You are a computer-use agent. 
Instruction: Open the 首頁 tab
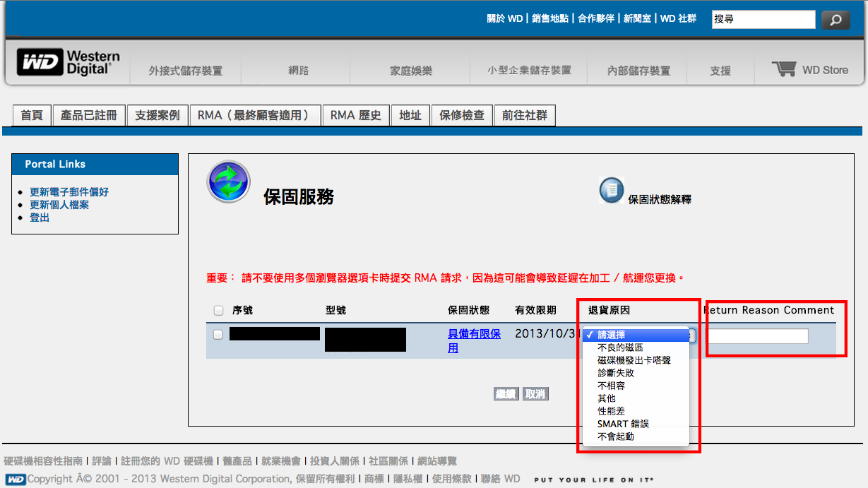click(32, 115)
